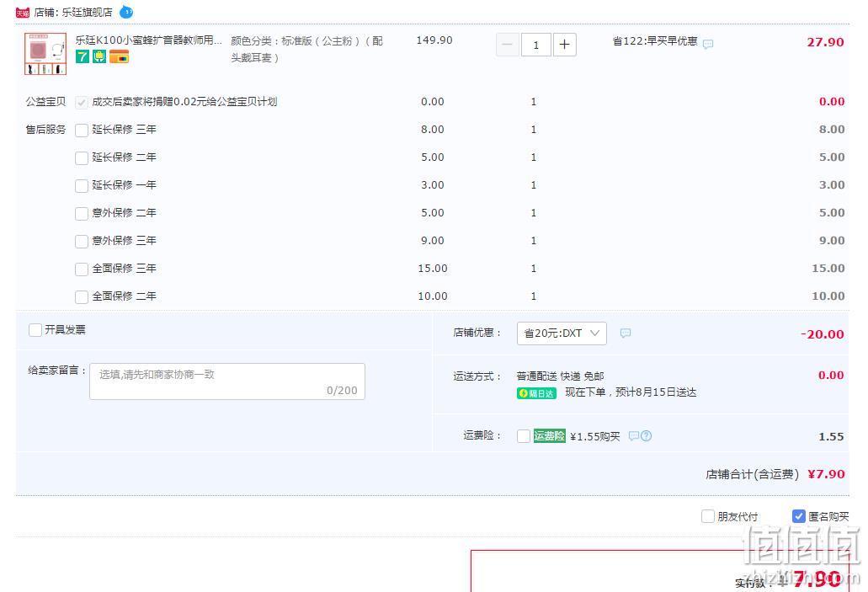This screenshot has height=592, width=868.
Task: Click the ¥1.55购买 insurance price text
Action: [595, 437]
